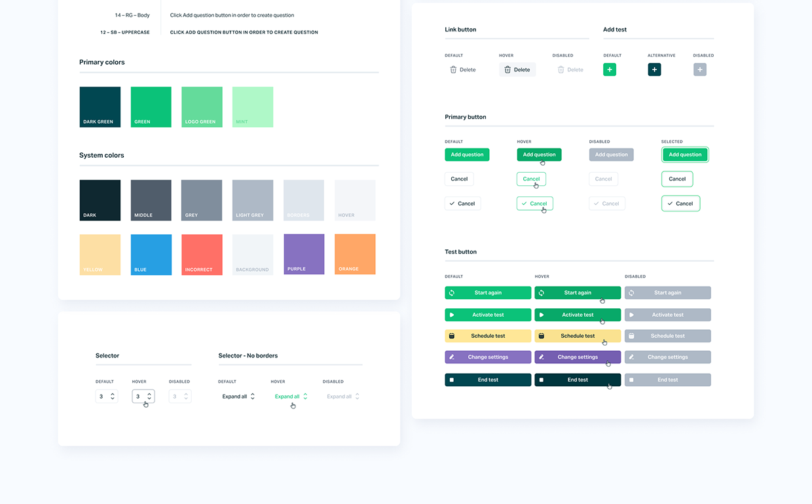Click the trash icon on default Delete
Viewport: 812px width, 504px height.
point(453,69)
